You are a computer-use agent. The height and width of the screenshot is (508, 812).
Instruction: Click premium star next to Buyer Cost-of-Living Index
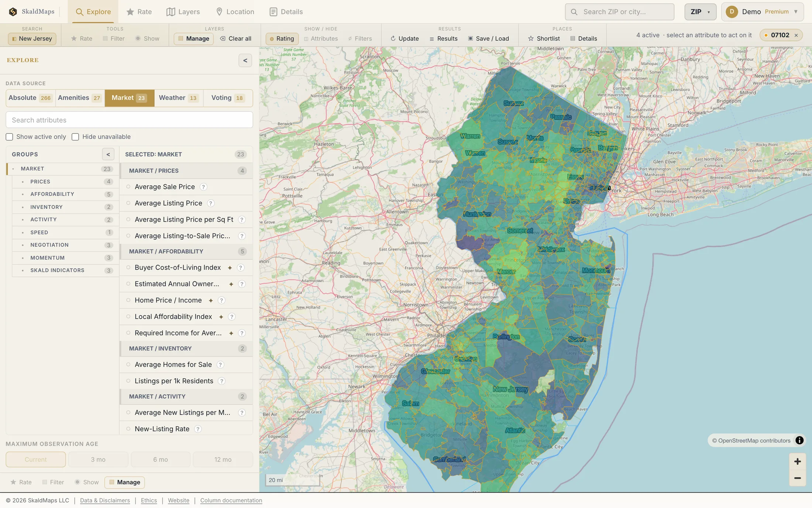[230, 268]
